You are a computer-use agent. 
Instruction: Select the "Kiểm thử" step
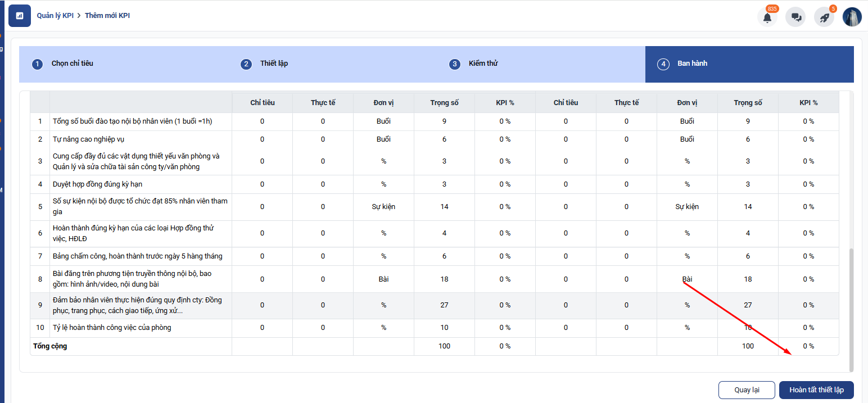[x=483, y=64]
